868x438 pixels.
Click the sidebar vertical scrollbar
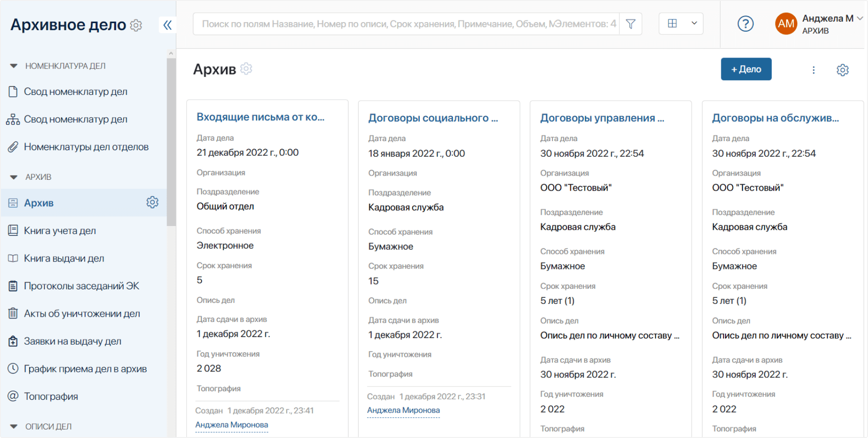coord(171,142)
